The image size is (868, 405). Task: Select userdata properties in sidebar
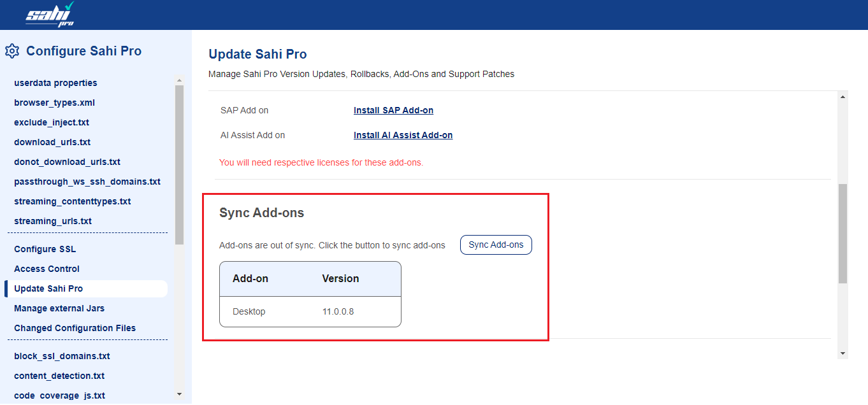pyautogui.click(x=55, y=83)
